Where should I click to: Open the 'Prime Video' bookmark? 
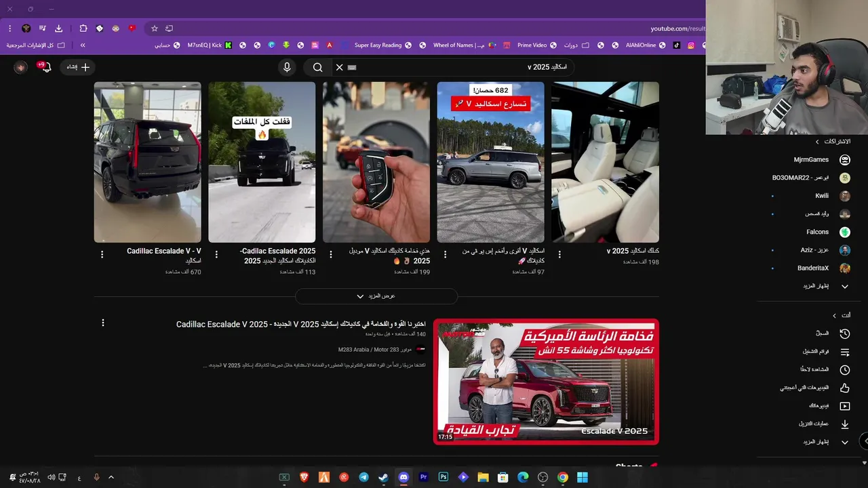click(537, 45)
